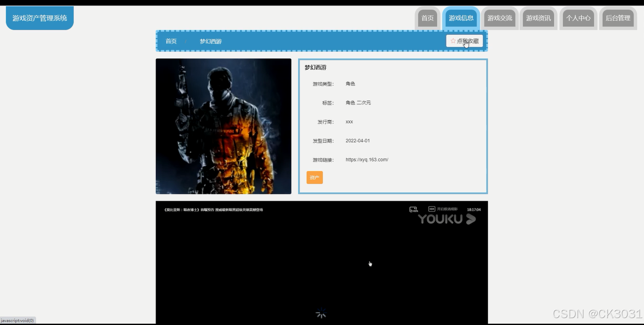
Task: Click the 游戏类型 value 角色
Action: click(x=351, y=84)
